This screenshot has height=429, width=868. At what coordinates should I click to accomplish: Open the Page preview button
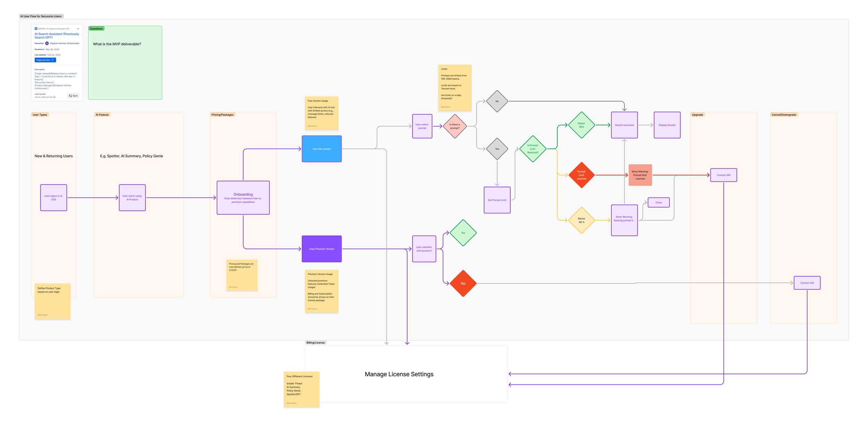(x=45, y=60)
